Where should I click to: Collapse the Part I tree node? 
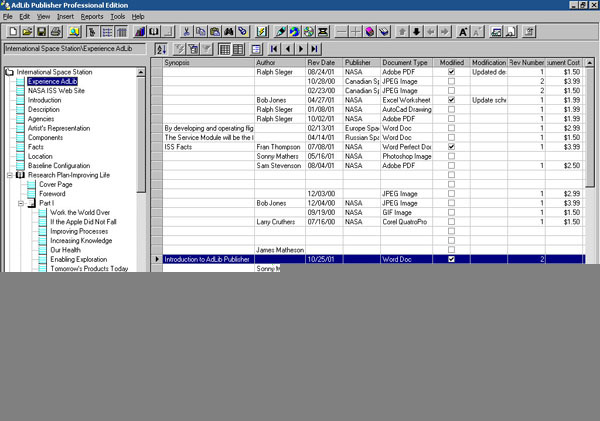[x=21, y=203]
